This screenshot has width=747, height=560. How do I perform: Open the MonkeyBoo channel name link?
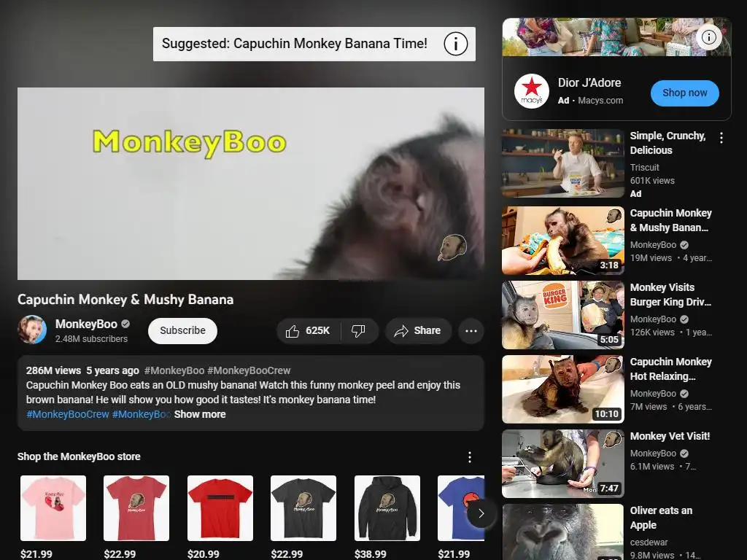pyautogui.click(x=86, y=324)
